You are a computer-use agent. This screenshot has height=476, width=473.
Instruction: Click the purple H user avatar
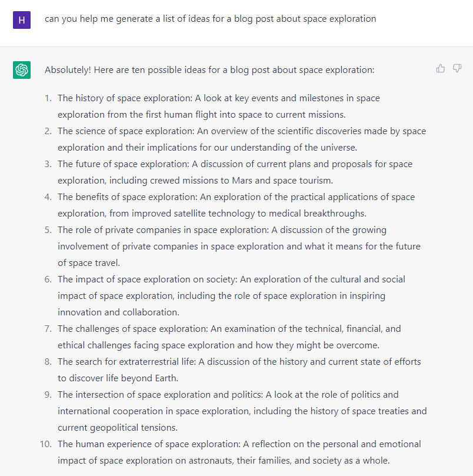tap(22, 20)
